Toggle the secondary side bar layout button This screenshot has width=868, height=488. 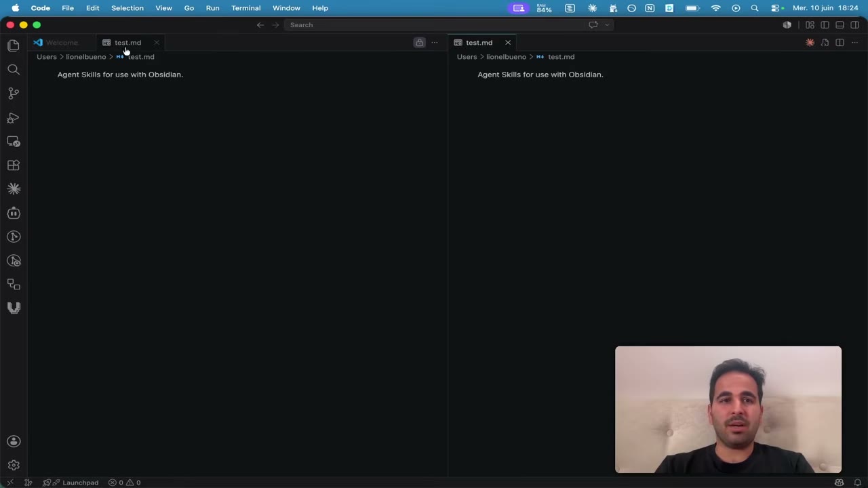point(854,25)
